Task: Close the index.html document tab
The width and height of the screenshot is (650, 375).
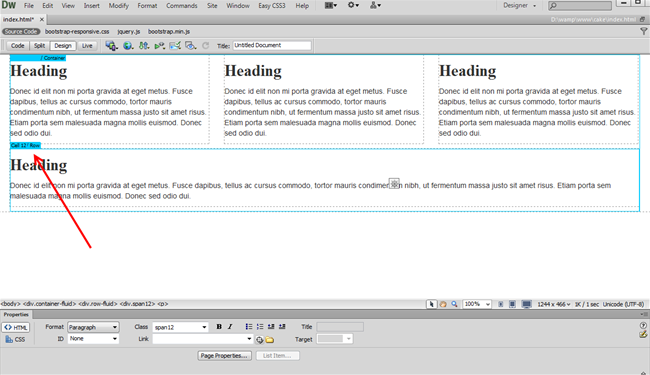Action: pos(42,19)
